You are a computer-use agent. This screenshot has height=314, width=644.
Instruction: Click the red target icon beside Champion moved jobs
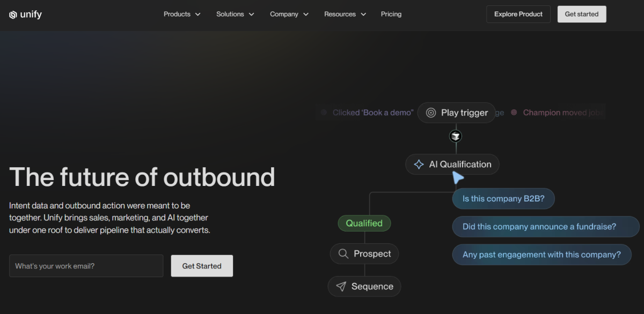pos(514,113)
